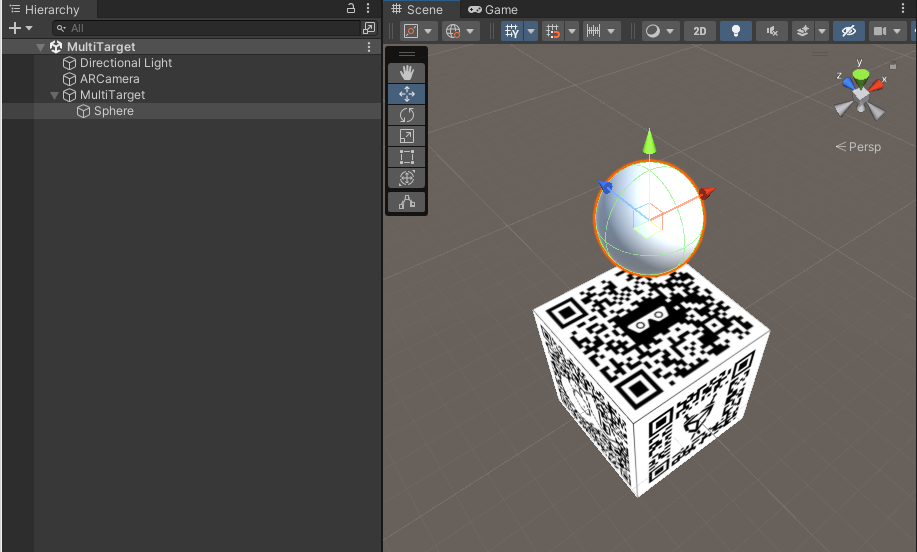Open the scene camera settings icon
The image size is (917, 552).
click(880, 31)
